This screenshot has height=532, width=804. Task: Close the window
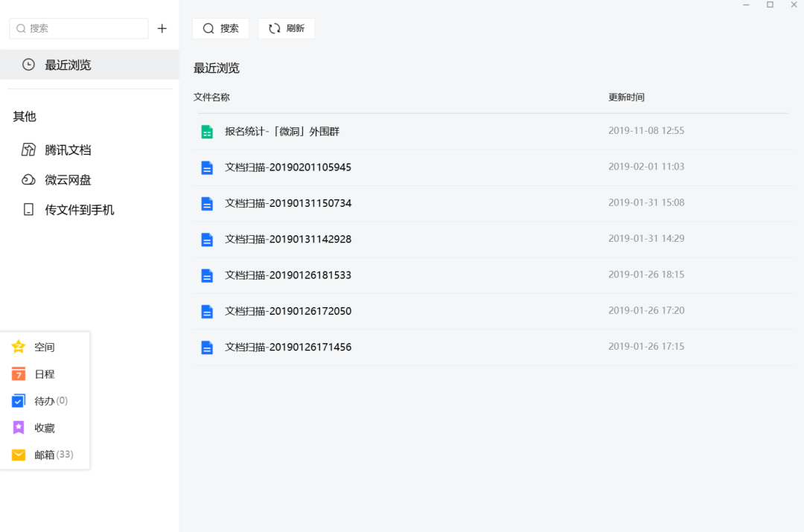click(x=794, y=4)
